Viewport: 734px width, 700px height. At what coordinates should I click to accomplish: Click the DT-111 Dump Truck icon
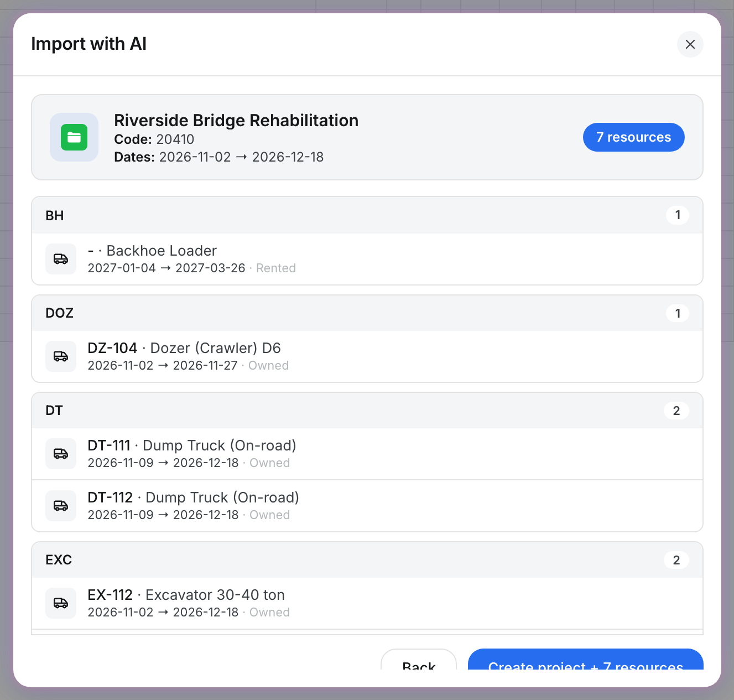pos(61,454)
